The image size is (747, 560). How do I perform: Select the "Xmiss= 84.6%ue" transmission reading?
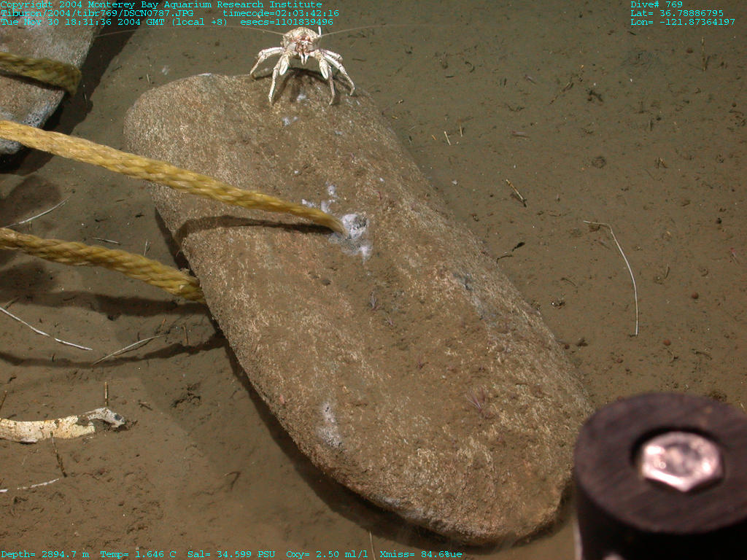click(421, 554)
